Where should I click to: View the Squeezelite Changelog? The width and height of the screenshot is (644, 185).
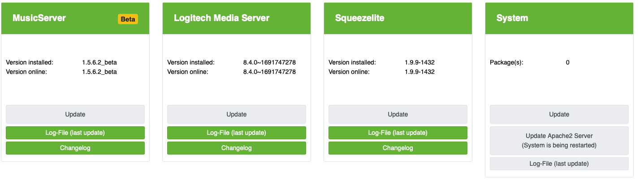(x=398, y=148)
